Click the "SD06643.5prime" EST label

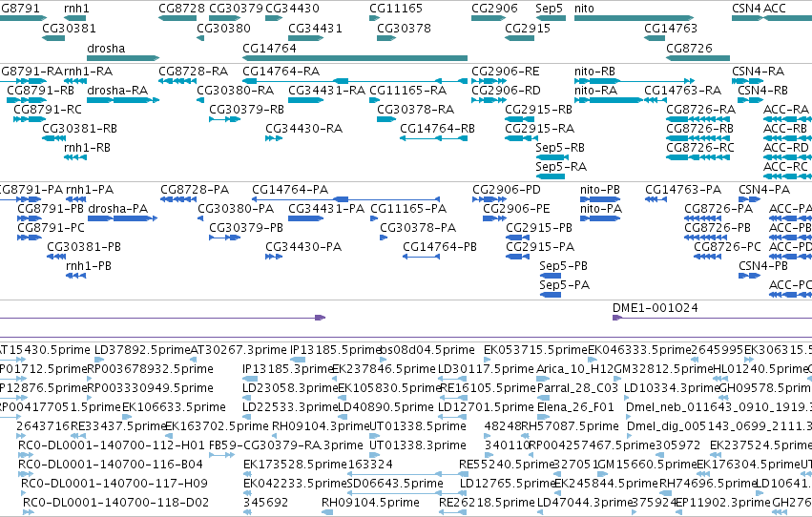tap(395, 484)
